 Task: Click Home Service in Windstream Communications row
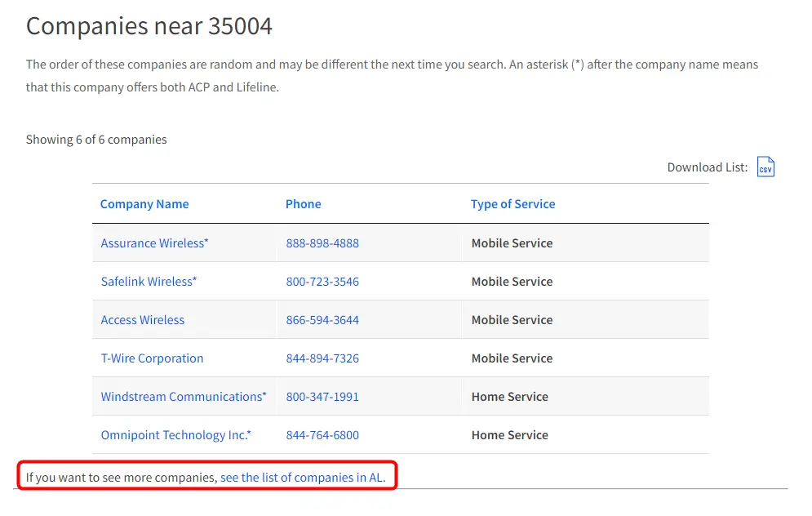pyautogui.click(x=510, y=396)
